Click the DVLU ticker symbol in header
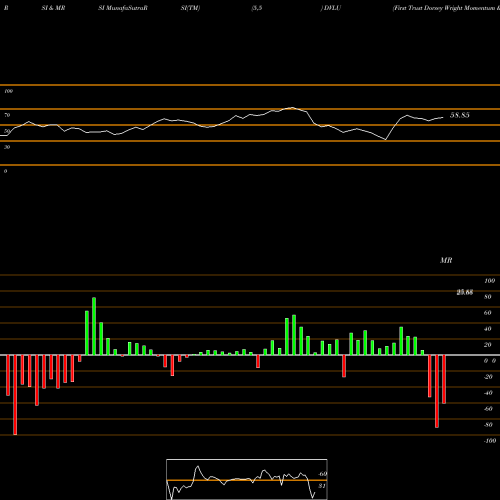Image resolution: width=500 pixels, height=500 pixels. pos(332,8)
